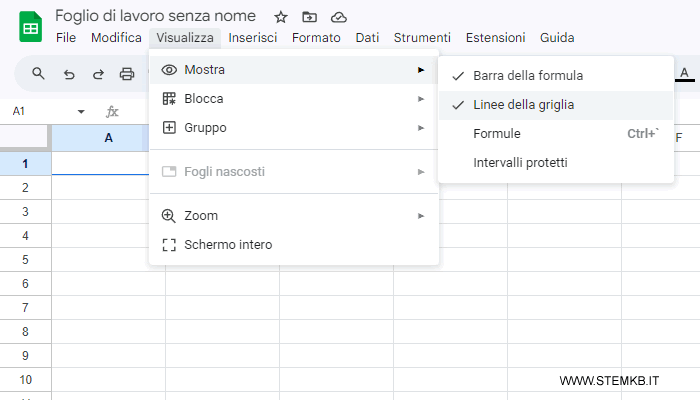The height and width of the screenshot is (400, 700).
Task: Toggle Barra della formula visibility
Action: pyautogui.click(x=527, y=75)
